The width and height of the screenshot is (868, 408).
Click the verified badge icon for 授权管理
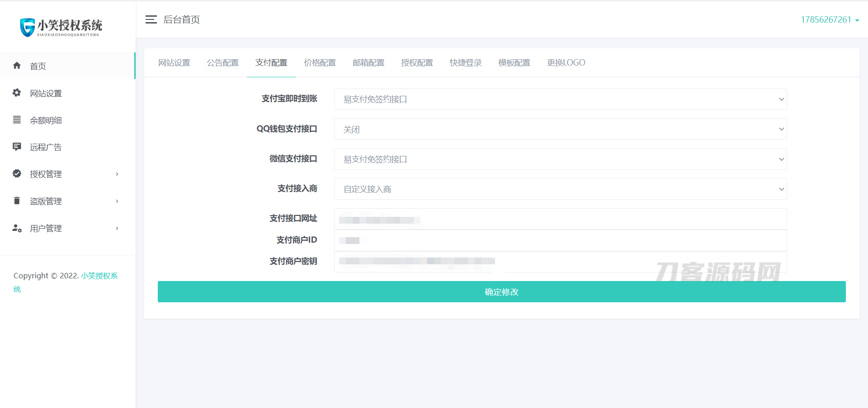[17, 174]
